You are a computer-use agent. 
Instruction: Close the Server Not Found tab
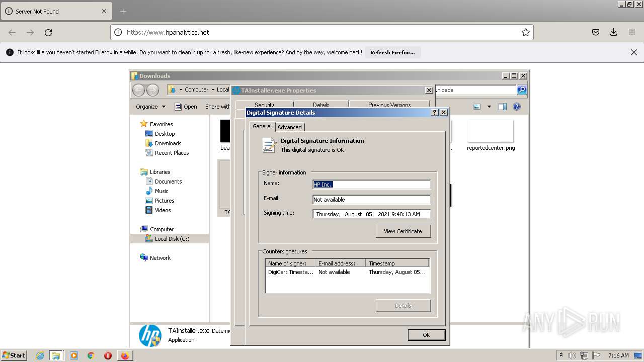coord(104,11)
